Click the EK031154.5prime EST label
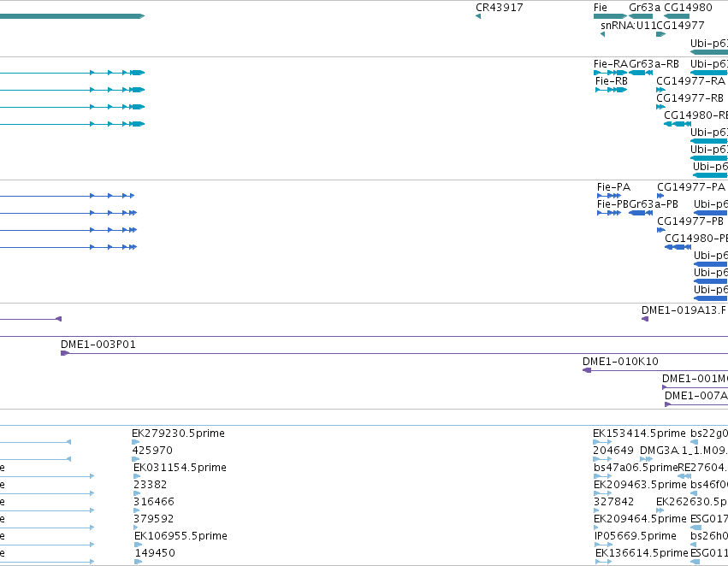728x566 pixels. tap(180, 467)
